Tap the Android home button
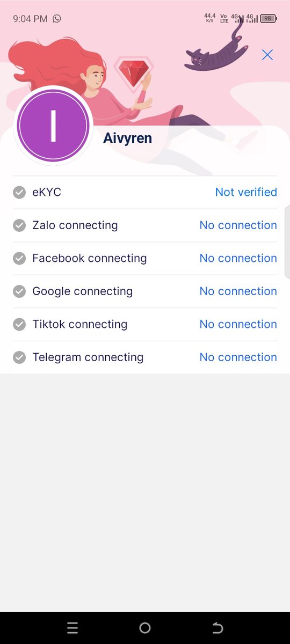This screenshot has width=290, height=644. click(145, 628)
